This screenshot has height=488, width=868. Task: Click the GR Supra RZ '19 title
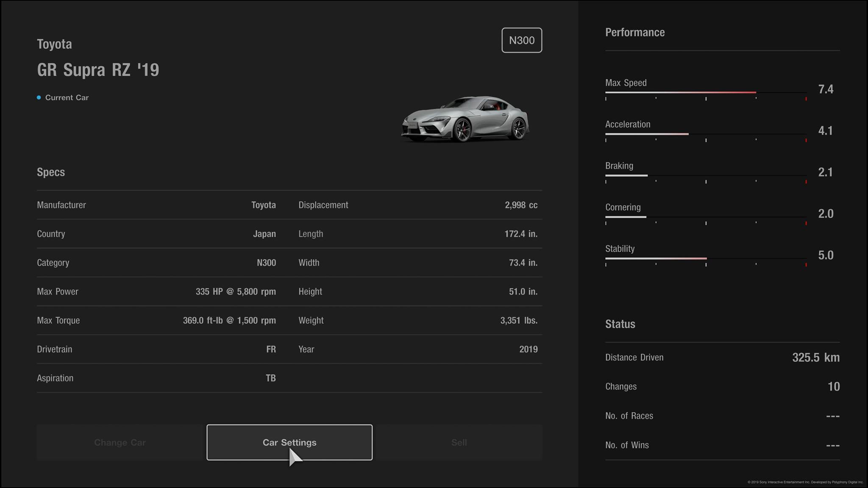(98, 70)
